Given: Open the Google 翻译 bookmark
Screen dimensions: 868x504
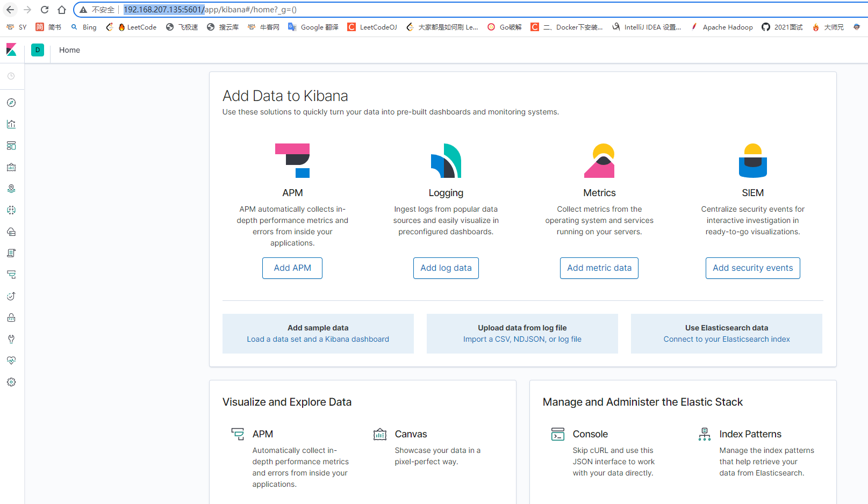Looking at the screenshot, I should point(313,27).
